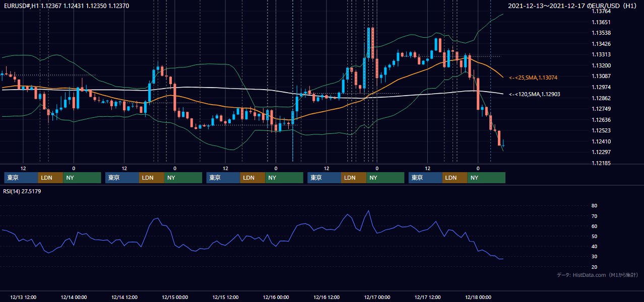Open the HistData.com data credit text

click(x=598, y=275)
